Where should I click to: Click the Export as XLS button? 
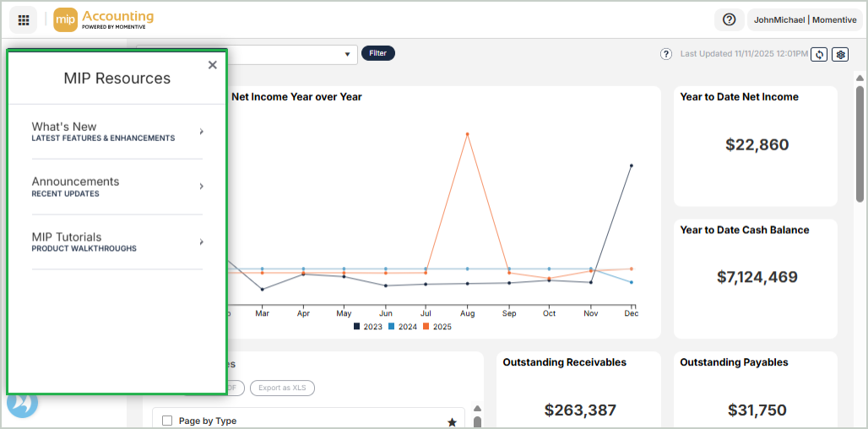click(x=282, y=388)
